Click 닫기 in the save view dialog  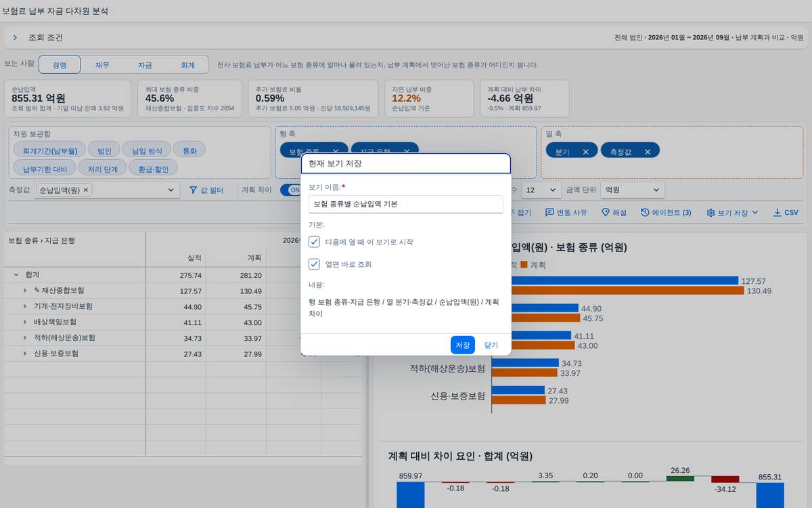[491, 345]
